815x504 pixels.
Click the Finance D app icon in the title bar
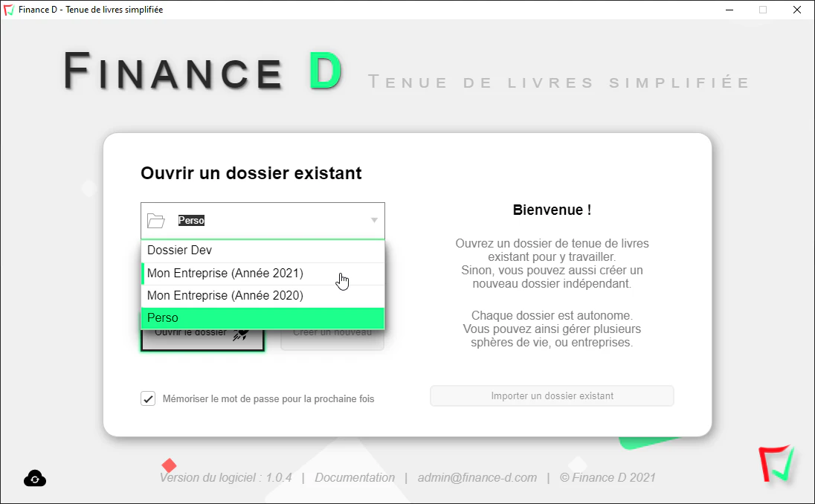point(10,10)
